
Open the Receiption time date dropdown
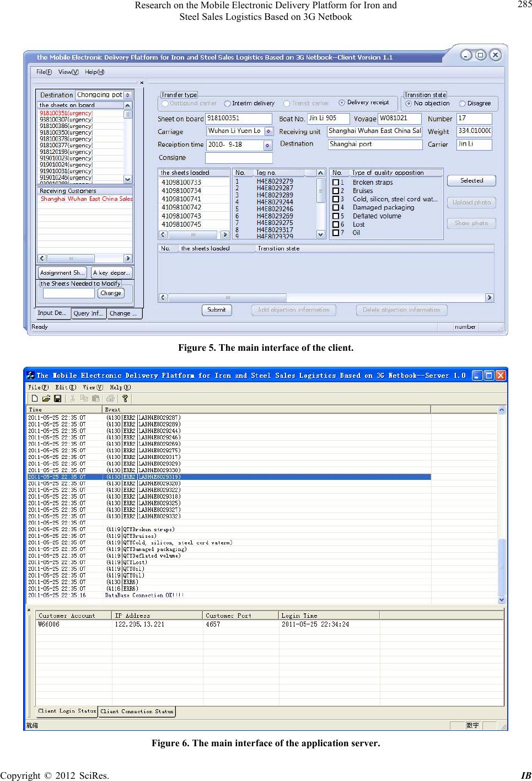[267, 146]
